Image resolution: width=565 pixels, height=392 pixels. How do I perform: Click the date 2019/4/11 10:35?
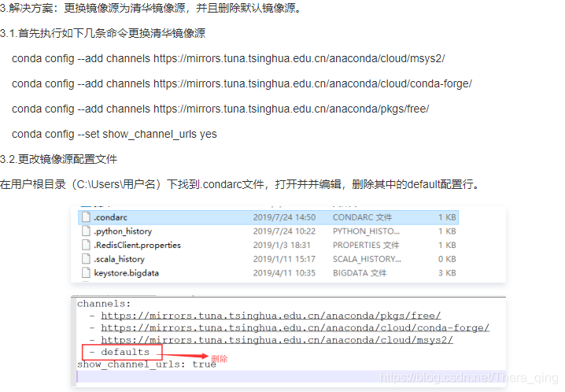(x=284, y=273)
